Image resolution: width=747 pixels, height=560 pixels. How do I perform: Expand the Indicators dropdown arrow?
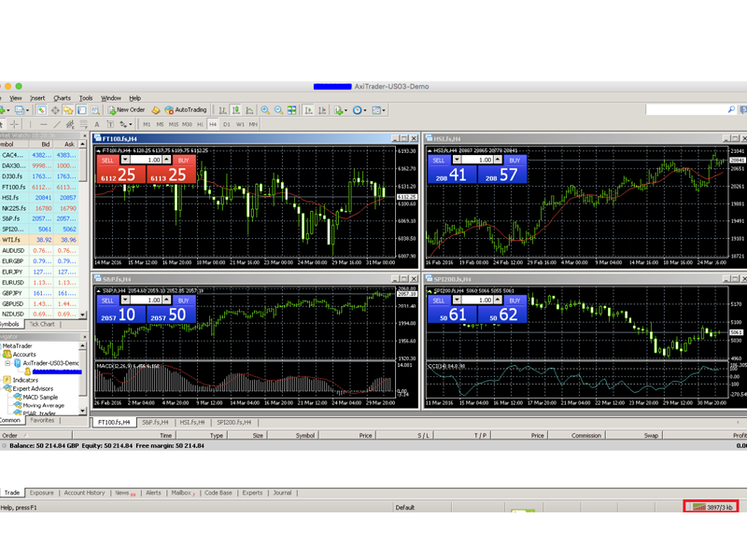click(x=345, y=110)
